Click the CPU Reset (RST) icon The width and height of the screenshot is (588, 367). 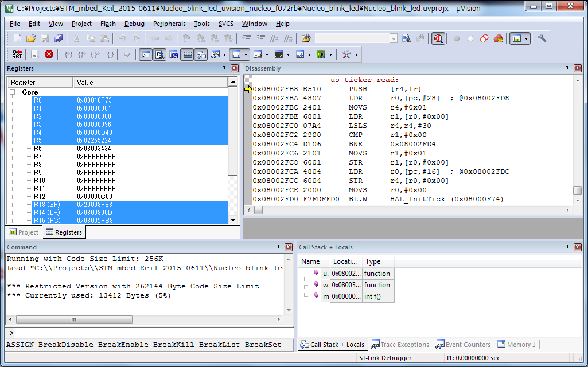pos(17,54)
